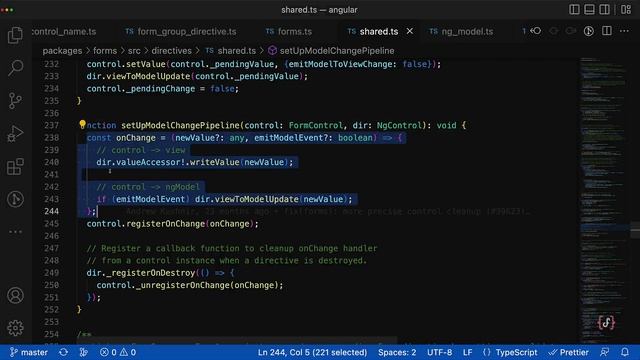Open More Actions ellipsis in editor toolbar
640x360 pixels.
point(624,31)
